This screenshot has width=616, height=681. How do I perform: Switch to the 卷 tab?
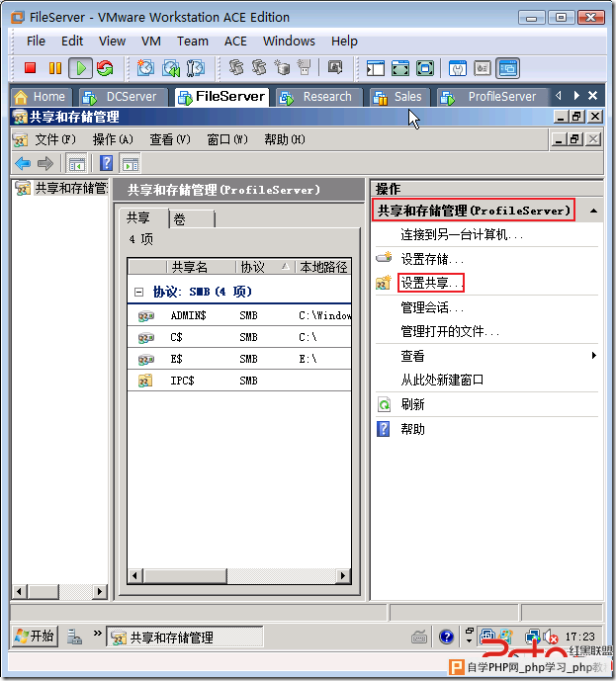tap(192, 219)
